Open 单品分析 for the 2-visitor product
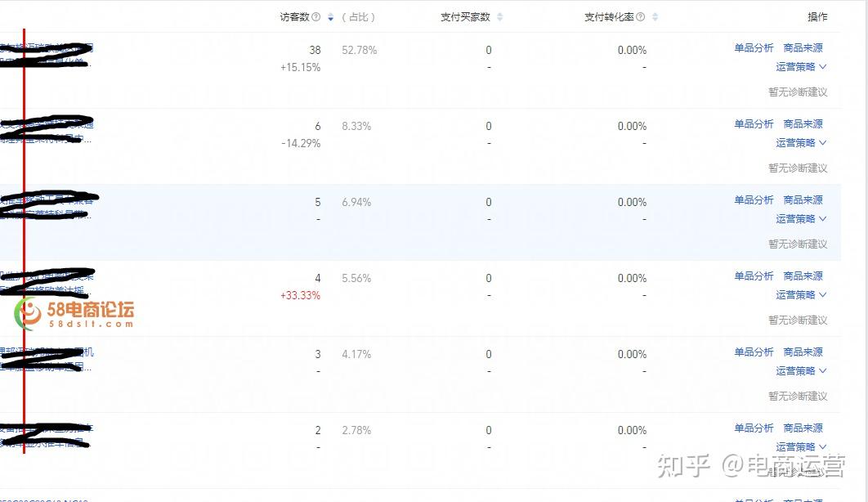 pyautogui.click(x=754, y=428)
